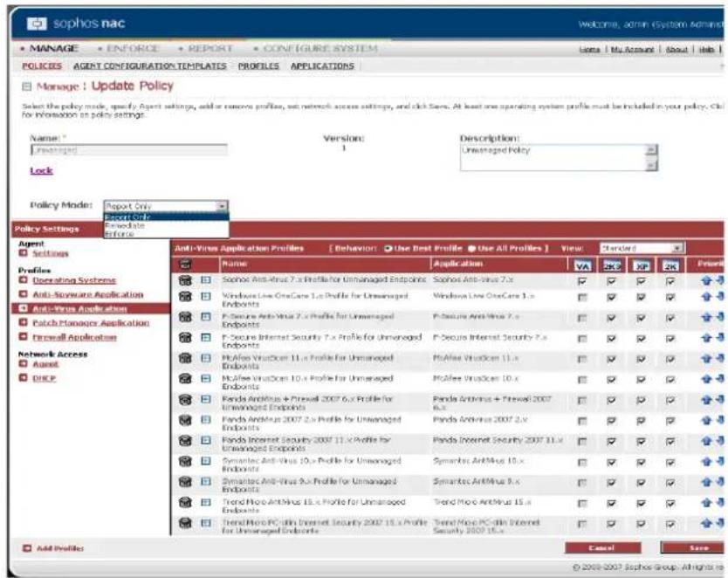728x578 pixels.
Task: Click the remove icon for Symantec AntiVirus 9.x
Action: click(185, 482)
